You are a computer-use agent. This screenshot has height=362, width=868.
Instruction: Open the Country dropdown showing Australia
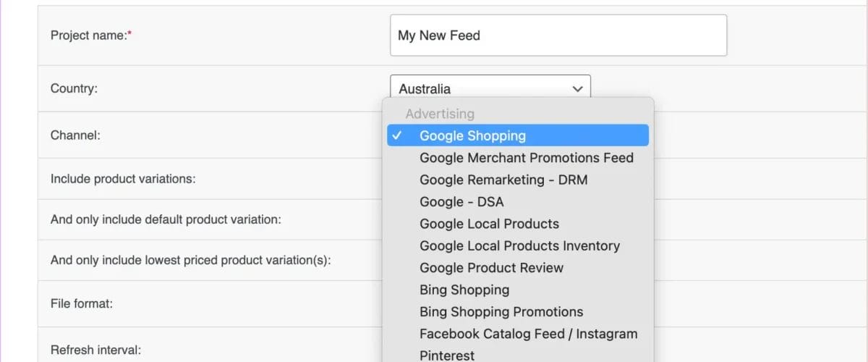pos(490,88)
